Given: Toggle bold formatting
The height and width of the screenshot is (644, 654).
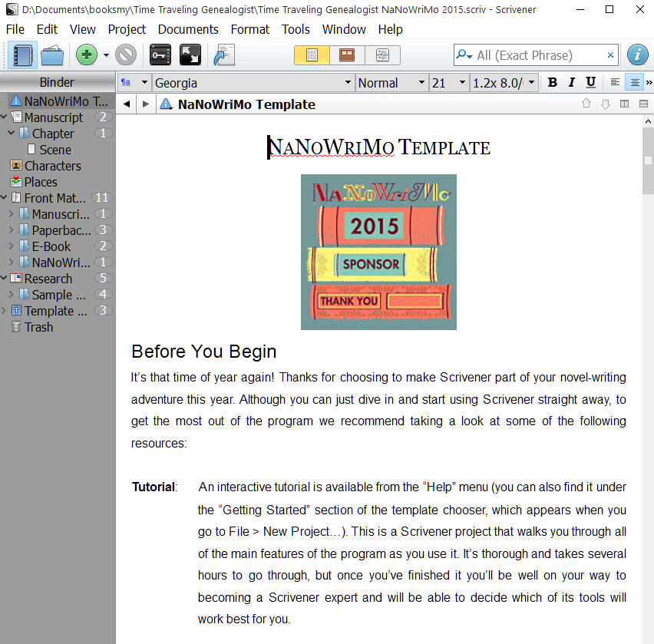Looking at the screenshot, I should [553, 82].
